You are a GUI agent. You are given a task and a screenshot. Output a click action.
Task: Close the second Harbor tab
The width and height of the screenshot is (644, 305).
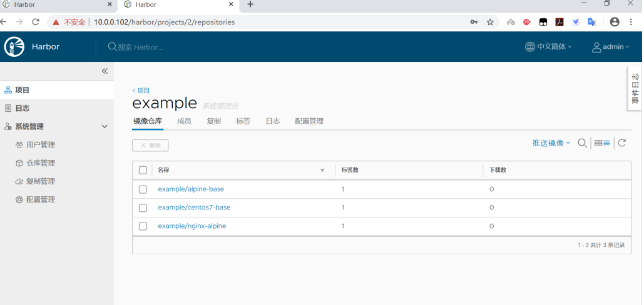click(x=231, y=4)
